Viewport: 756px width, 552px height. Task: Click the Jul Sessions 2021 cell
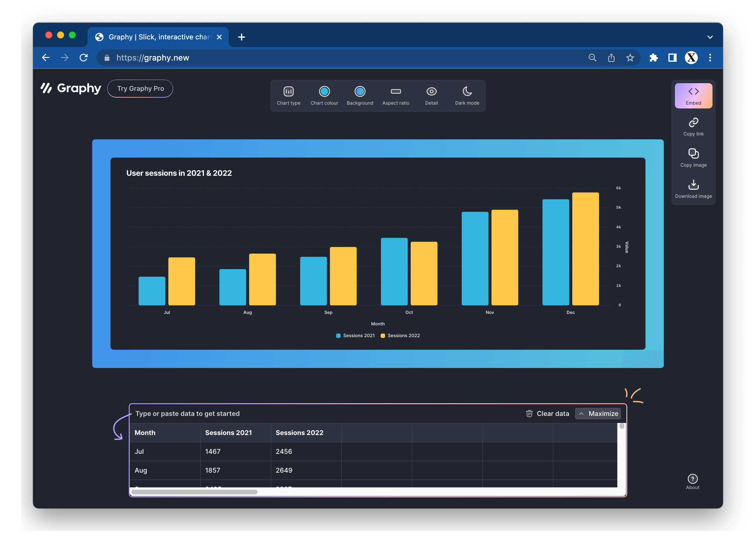235,451
